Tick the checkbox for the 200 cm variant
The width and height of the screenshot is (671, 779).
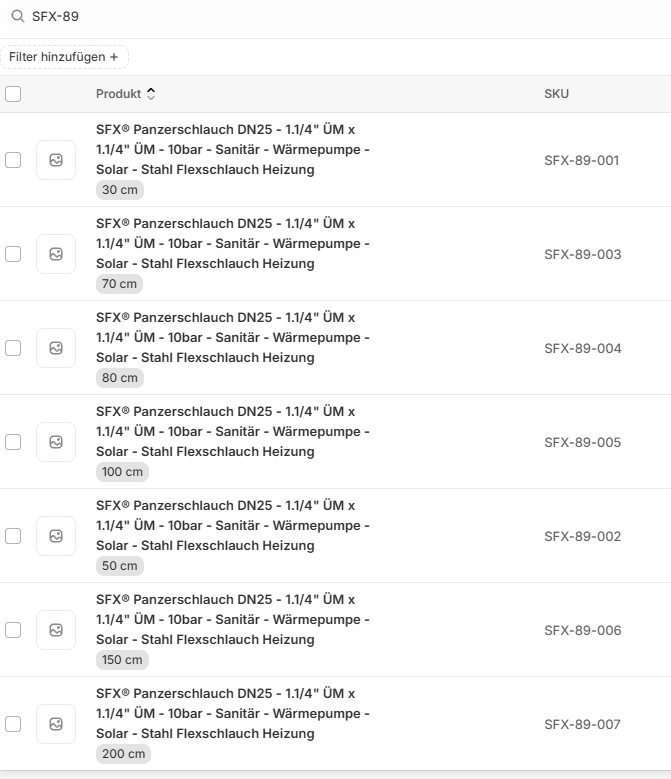click(13, 724)
